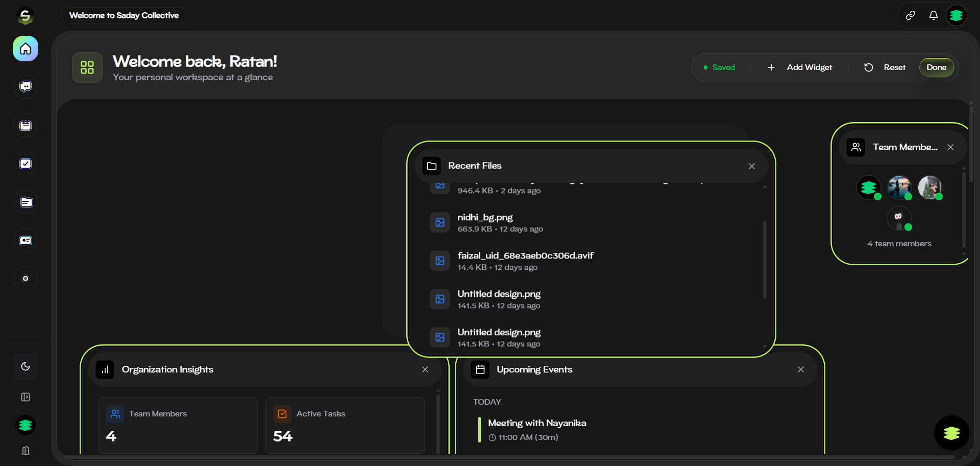Click the Recent Files folder icon
This screenshot has height=466, width=980.
click(x=432, y=166)
